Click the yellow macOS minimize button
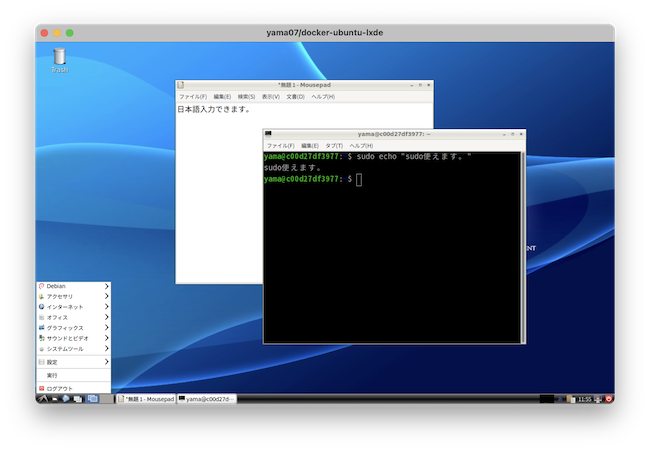Screen dimensions: 650x451 coord(57,33)
